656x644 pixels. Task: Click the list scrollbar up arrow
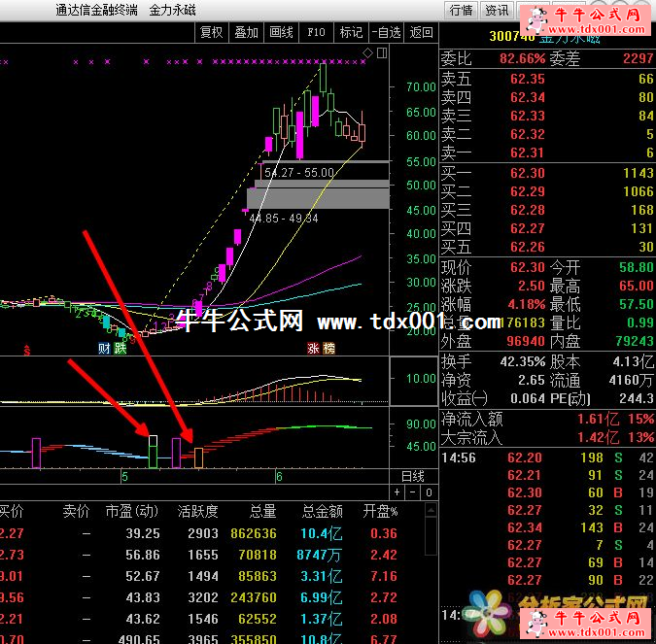coord(431,510)
